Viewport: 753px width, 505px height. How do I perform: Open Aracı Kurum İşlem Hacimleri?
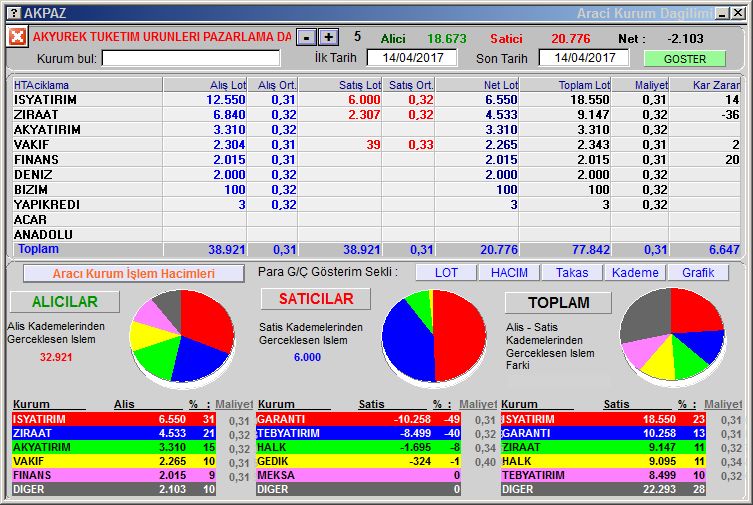pyautogui.click(x=134, y=274)
